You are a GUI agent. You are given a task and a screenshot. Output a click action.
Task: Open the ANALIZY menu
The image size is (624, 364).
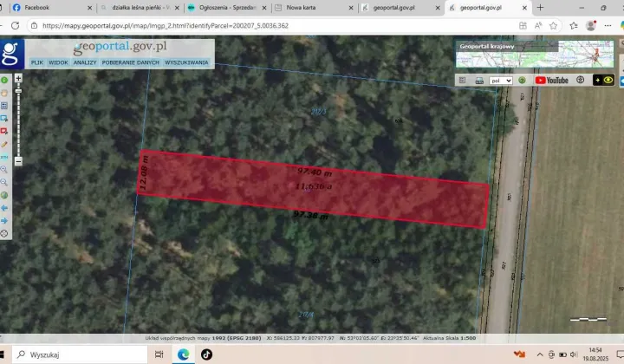point(85,62)
